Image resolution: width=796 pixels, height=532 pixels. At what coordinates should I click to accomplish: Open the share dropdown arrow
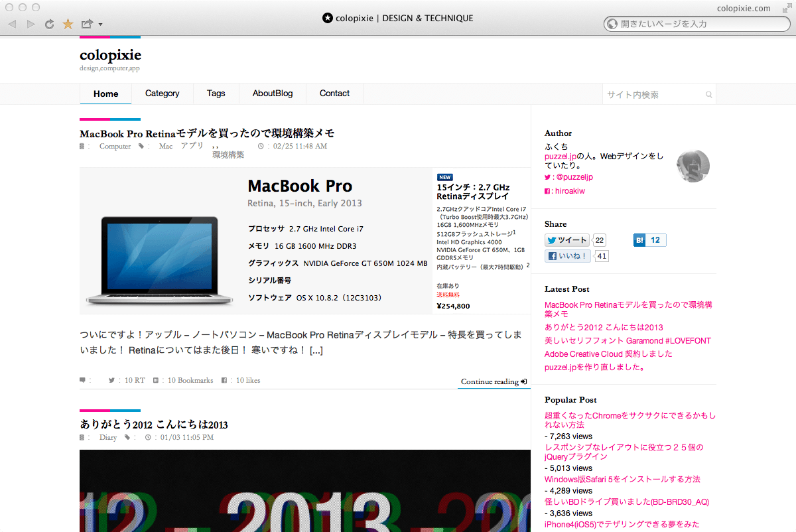pos(100,25)
